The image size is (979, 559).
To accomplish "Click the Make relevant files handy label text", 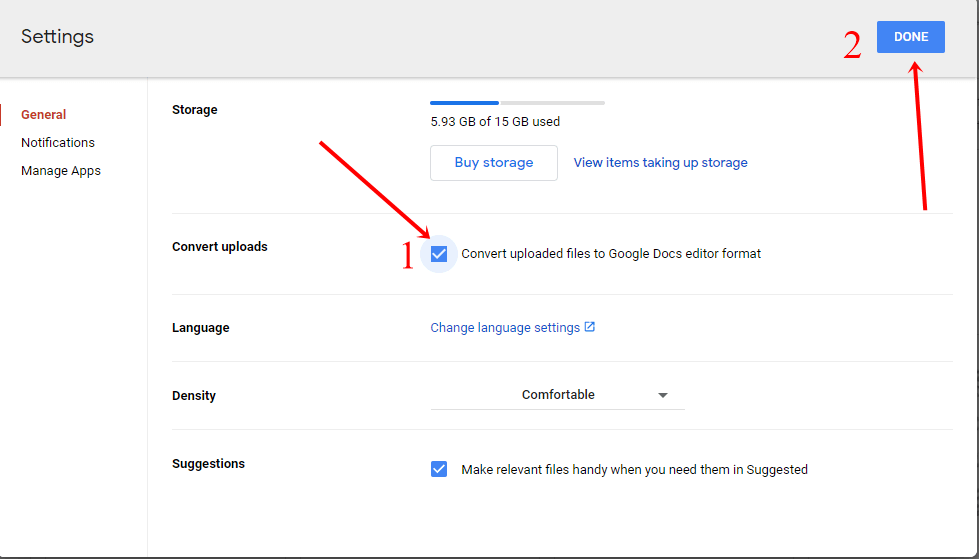I will (x=634, y=470).
